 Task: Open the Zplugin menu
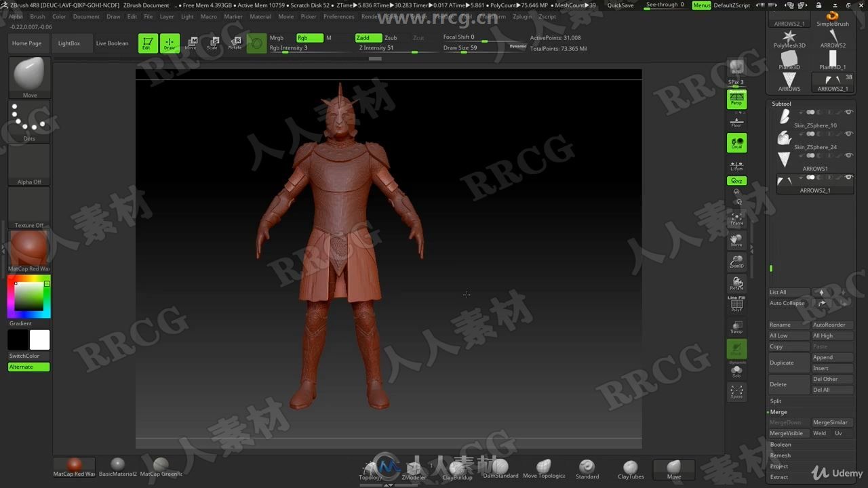pyautogui.click(x=522, y=16)
